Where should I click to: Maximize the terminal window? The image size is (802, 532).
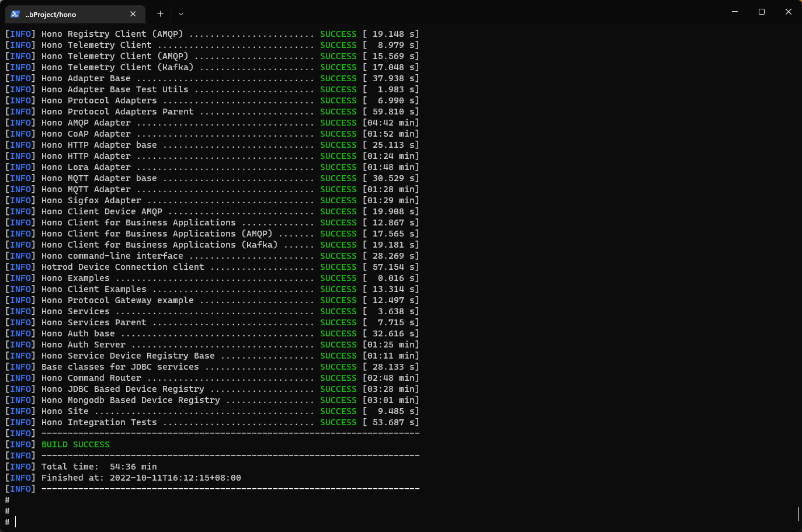point(762,12)
